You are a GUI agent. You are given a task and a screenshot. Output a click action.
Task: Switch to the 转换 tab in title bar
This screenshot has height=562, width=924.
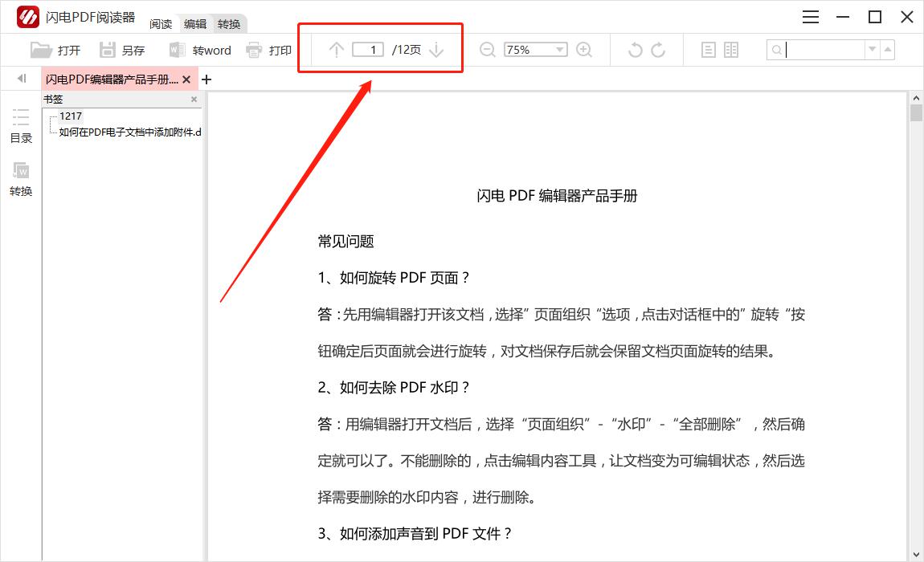tap(229, 24)
